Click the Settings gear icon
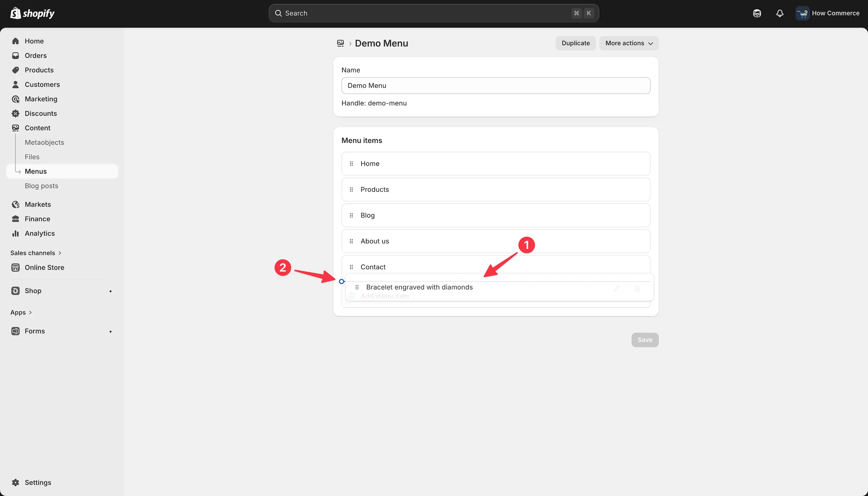 point(15,482)
